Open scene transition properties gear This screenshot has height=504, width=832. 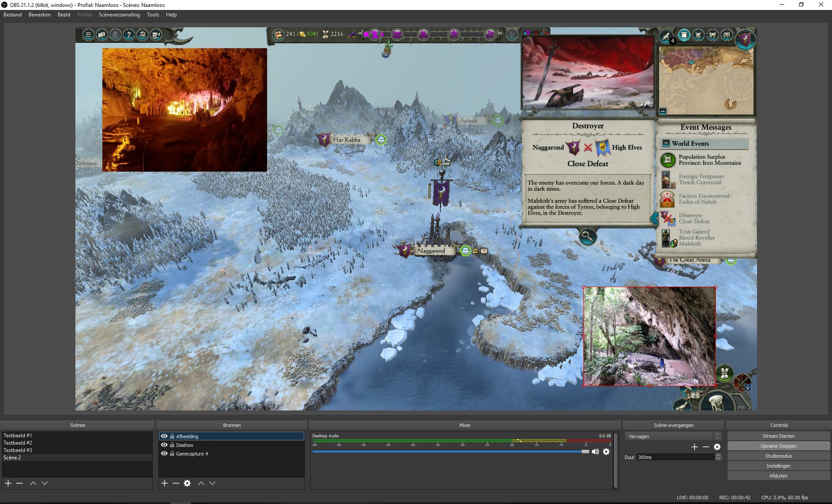717,447
